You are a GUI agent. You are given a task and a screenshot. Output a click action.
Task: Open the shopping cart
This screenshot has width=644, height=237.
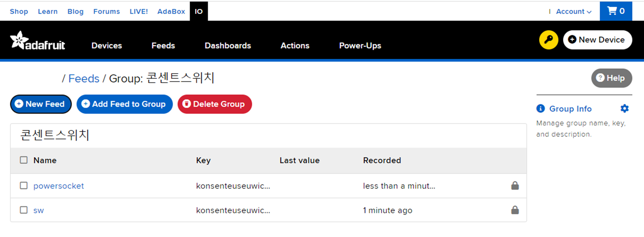(x=616, y=11)
